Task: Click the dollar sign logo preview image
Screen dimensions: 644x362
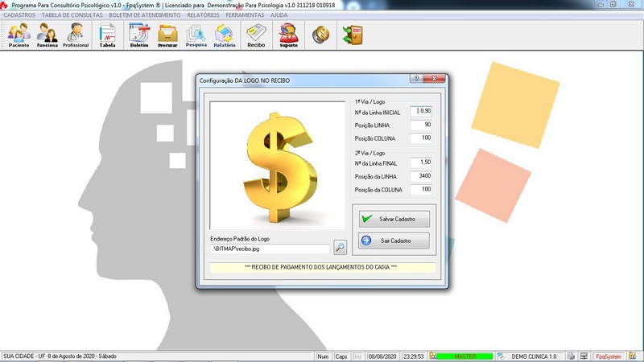Action: 278,166
